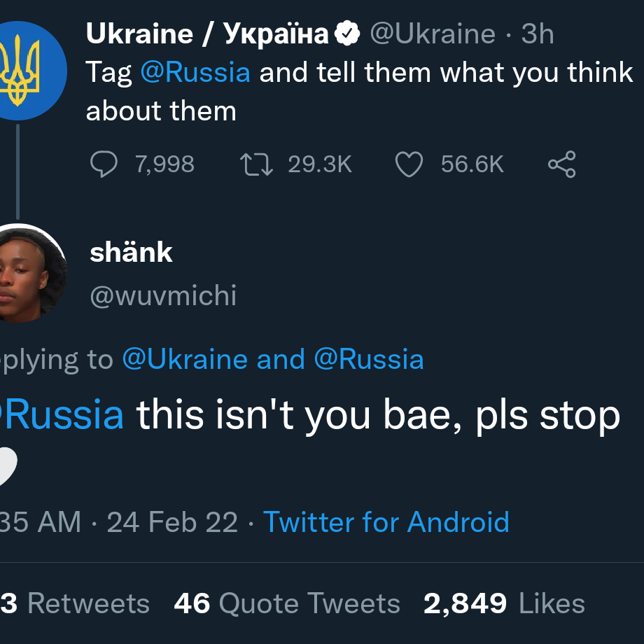The image size is (644, 644).
Task: Open the share icon on Ukraine tweet
Action: coord(562,164)
